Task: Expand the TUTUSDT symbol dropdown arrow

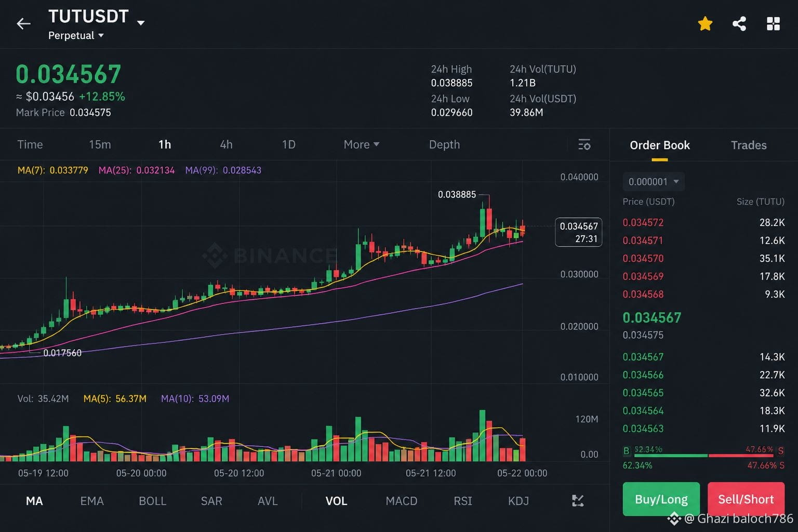Action: coord(141,23)
